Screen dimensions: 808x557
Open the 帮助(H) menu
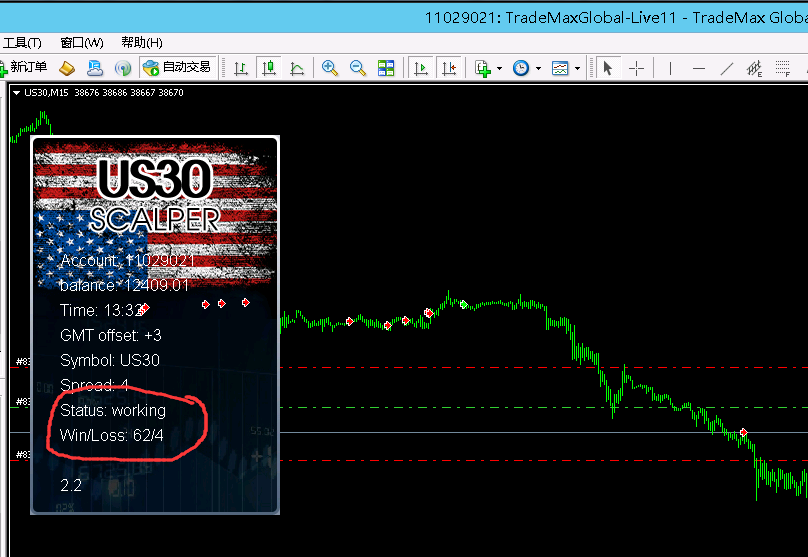(x=142, y=43)
